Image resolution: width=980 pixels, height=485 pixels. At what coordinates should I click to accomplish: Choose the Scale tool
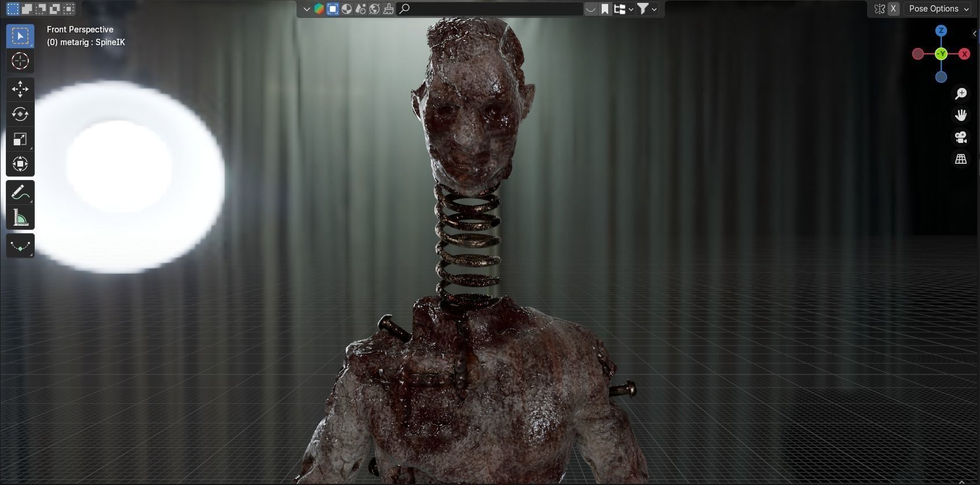coord(20,139)
